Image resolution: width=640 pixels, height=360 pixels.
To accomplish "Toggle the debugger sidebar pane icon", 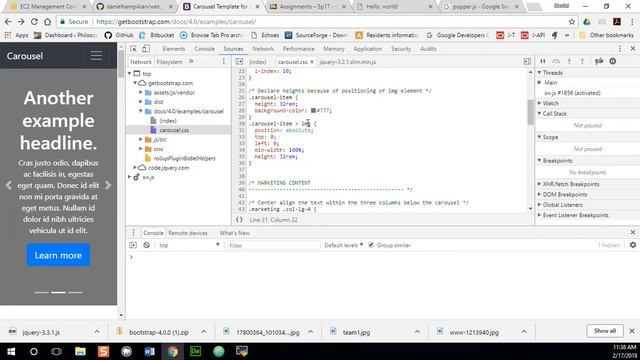I will pos(527,62).
